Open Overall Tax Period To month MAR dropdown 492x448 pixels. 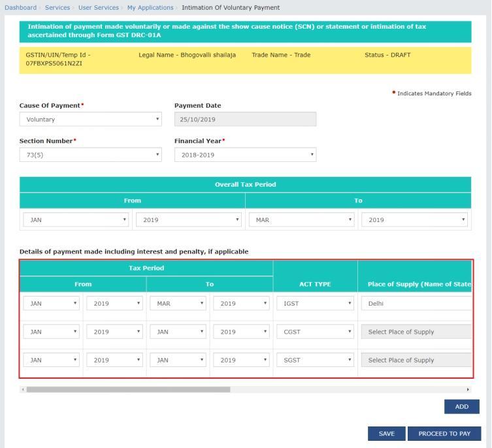[x=302, y=219]
